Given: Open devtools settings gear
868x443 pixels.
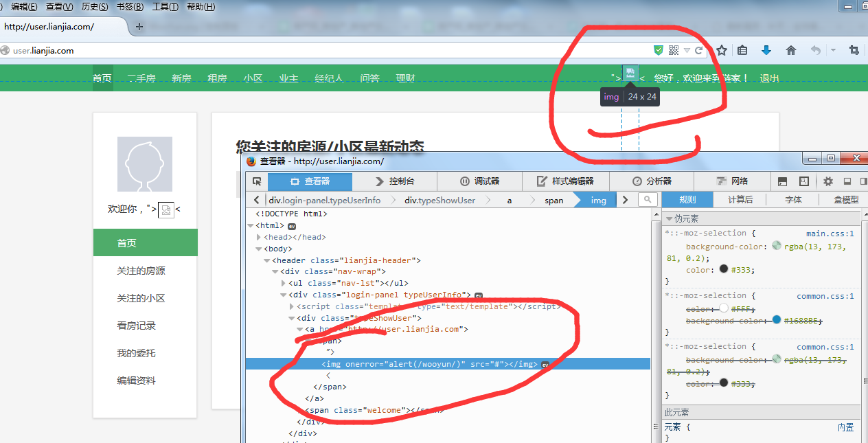Looking at the screenshot, I should coord(828,181).
